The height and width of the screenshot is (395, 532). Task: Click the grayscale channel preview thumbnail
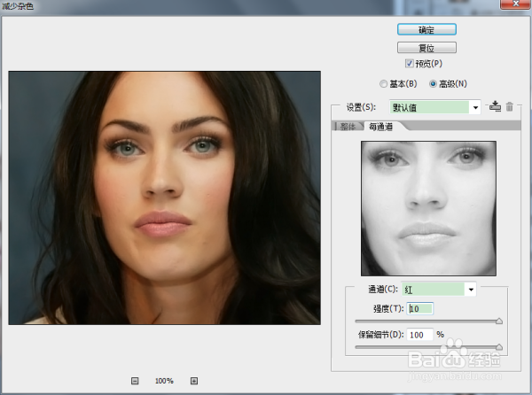(428, 208)
